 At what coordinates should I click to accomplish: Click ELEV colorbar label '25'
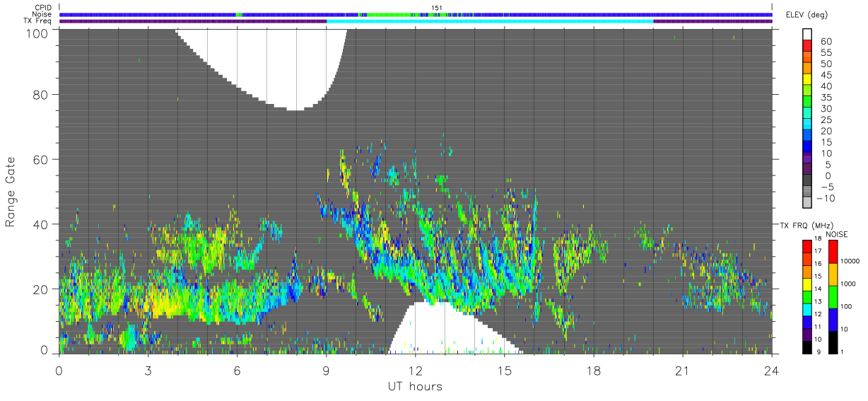(x=826, y=120)
